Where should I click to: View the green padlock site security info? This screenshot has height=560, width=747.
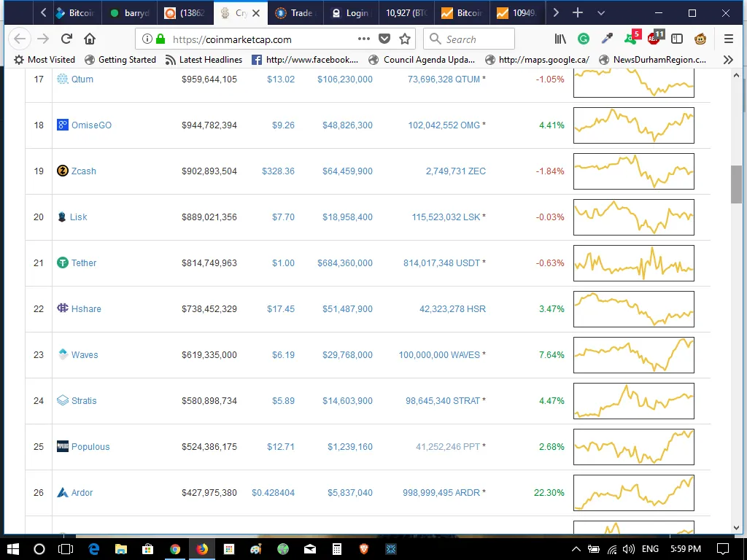(x=160, y=39)
